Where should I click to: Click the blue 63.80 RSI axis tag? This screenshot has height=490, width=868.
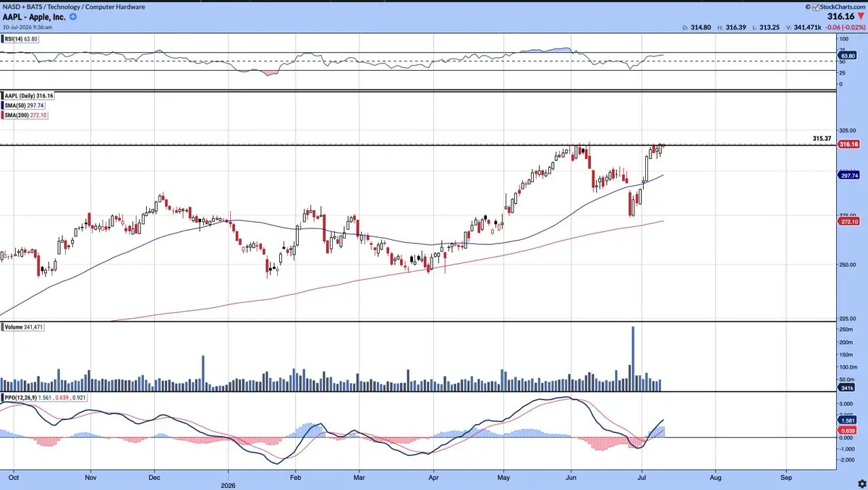click(846, 55)
